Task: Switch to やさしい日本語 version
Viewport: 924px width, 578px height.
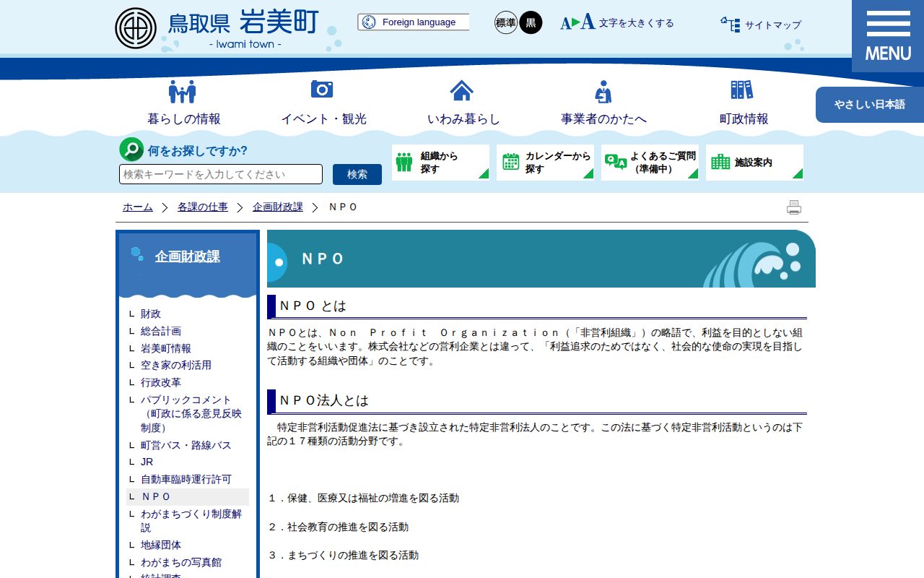Action: [870, 105]
